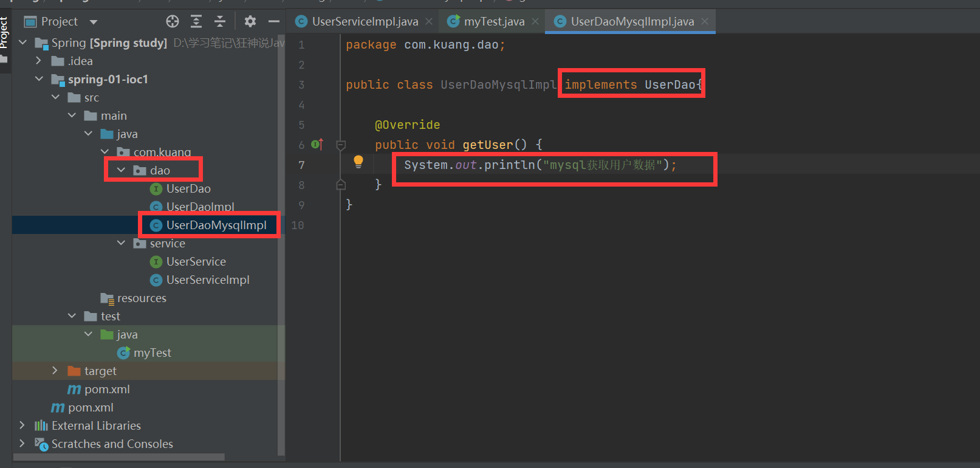Select UserDaoMysqlImpl in project tree

click(216, 225)
